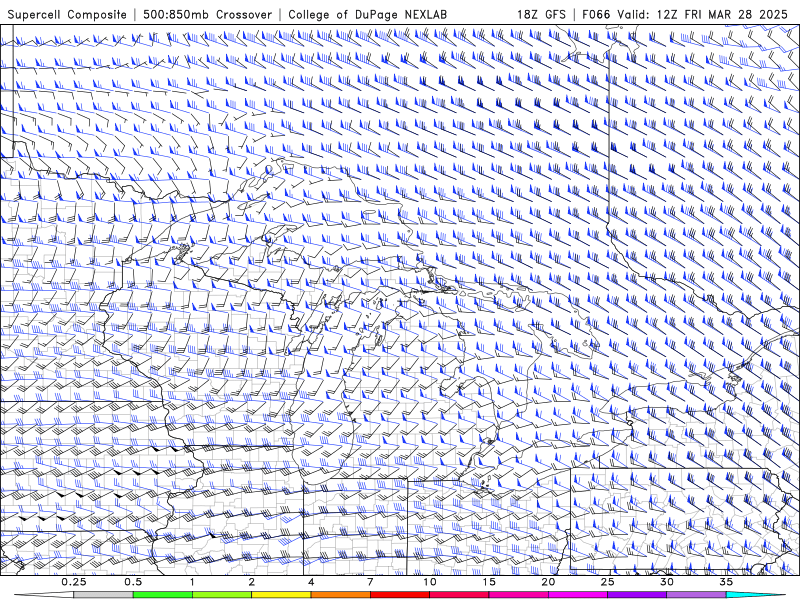This screenshot has width=800, height=600.
Task: Click the legend value 4
Action: pyautogui.click(x=311, y=582)
